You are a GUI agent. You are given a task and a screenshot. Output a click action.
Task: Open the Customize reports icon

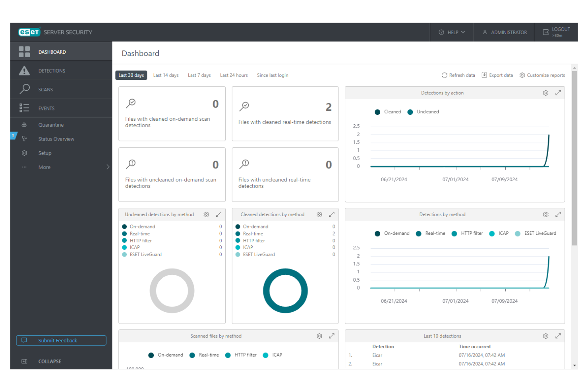(x=522, y=75)
